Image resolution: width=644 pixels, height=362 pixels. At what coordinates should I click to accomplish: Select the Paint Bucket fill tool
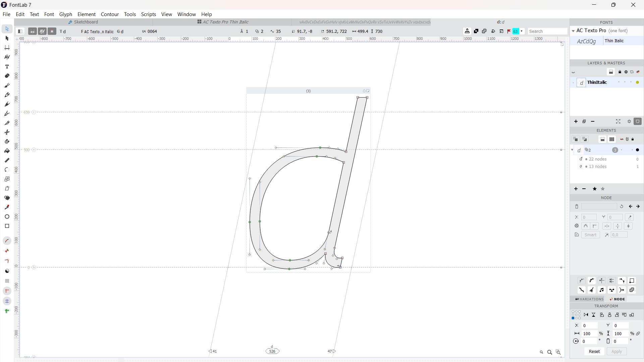pyautogui.click(x=7, y=151)
